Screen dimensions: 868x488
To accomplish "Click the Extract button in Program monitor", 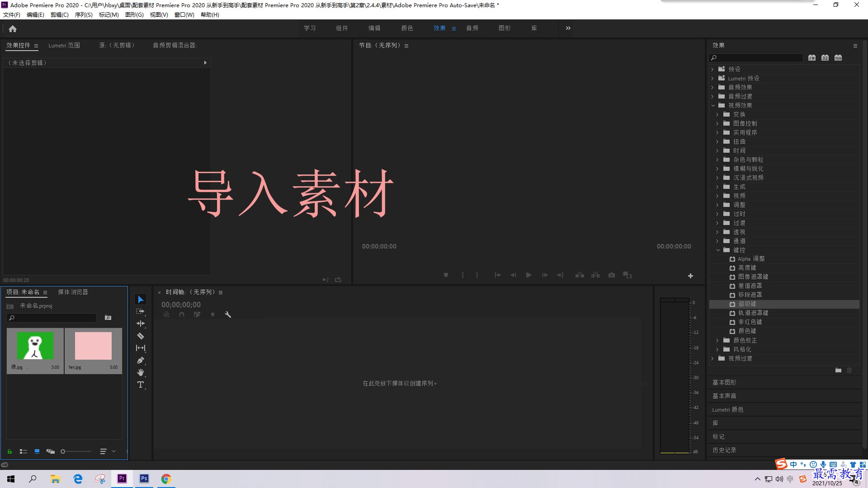I will 596,275.
